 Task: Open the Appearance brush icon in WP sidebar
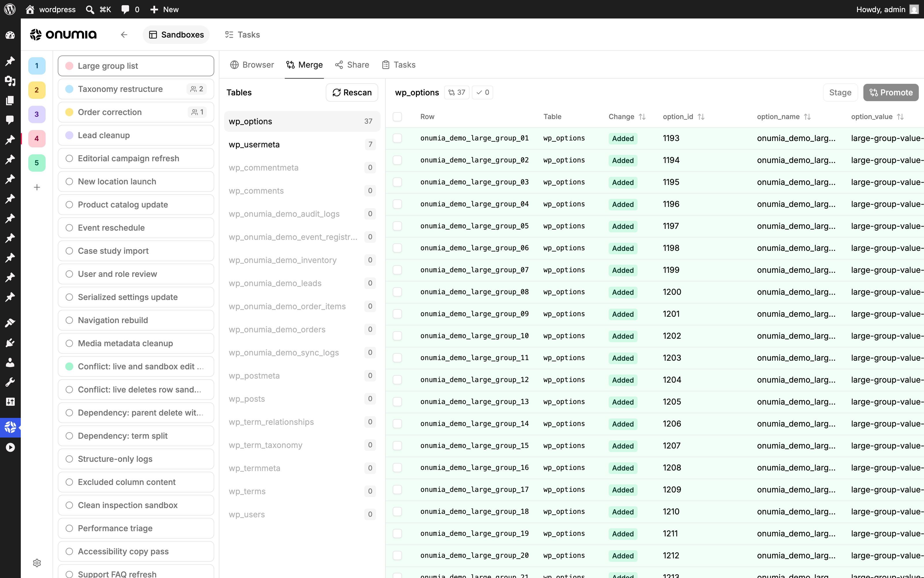(x=10, y=323)
